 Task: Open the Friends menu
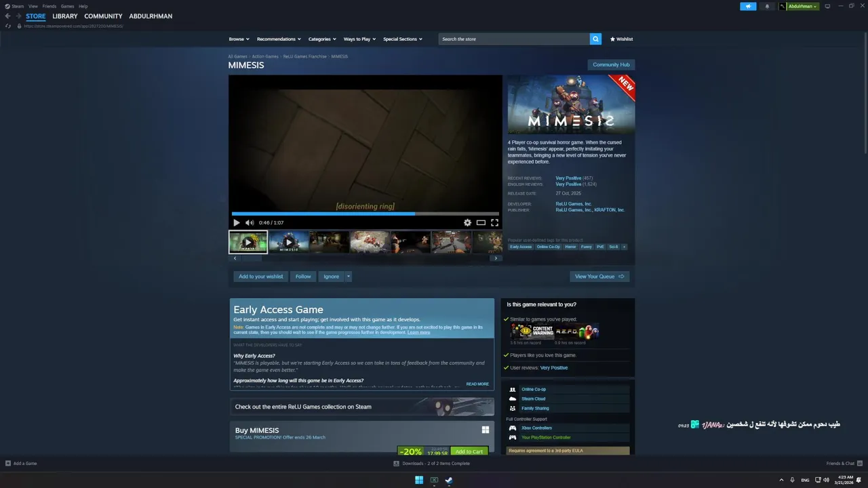coord(50,6)
